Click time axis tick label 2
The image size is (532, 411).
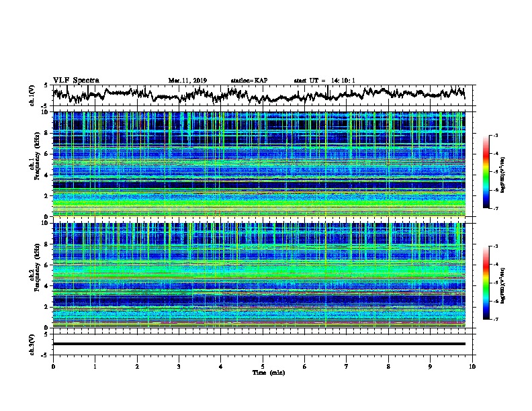click(137, 367)
